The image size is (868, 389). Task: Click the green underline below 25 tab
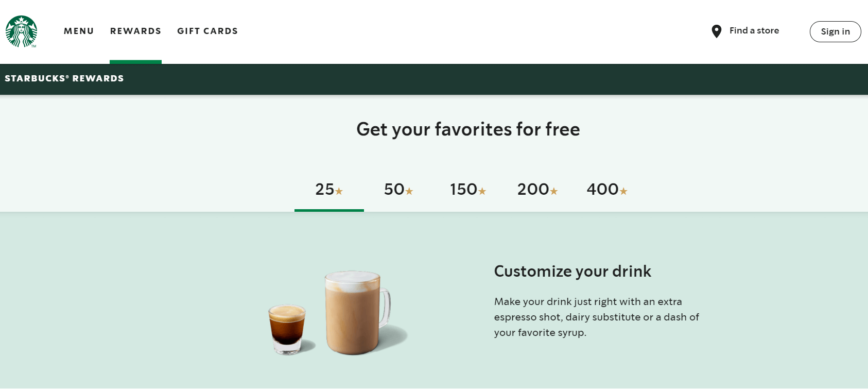329,210
